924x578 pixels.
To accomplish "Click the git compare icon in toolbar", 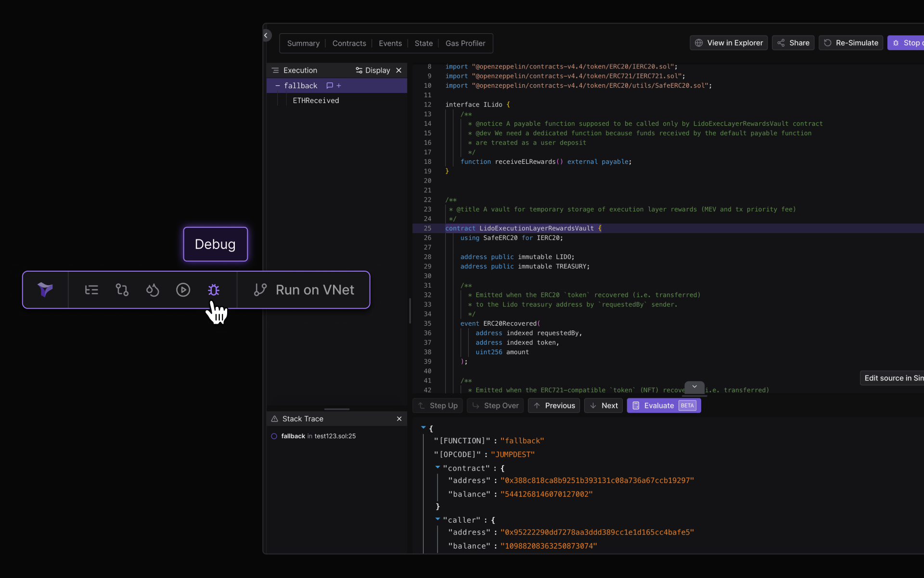I will [x=122, y=290].
